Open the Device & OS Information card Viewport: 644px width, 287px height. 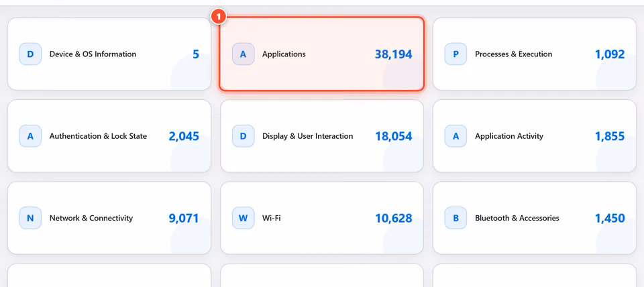tap(109, 54)
